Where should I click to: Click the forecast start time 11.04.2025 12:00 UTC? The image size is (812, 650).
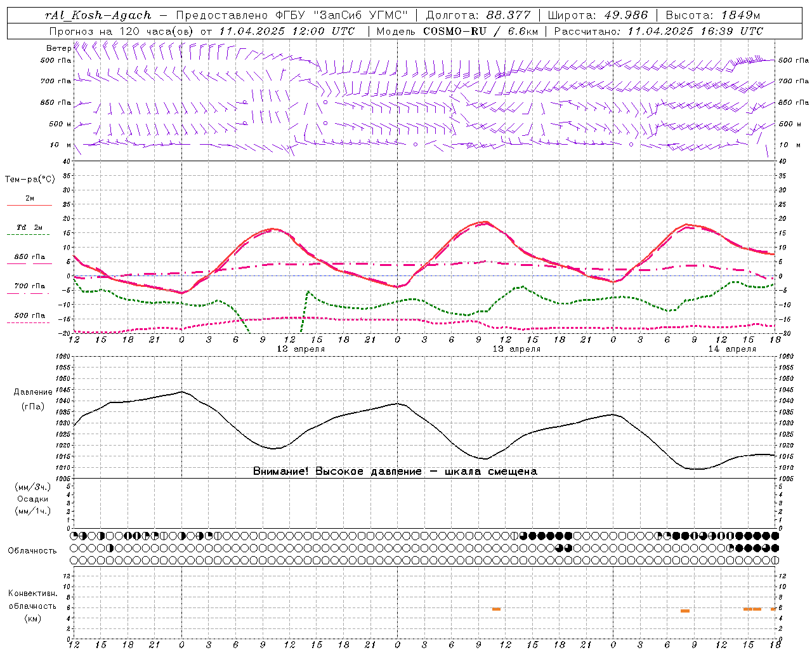[287, 31]
